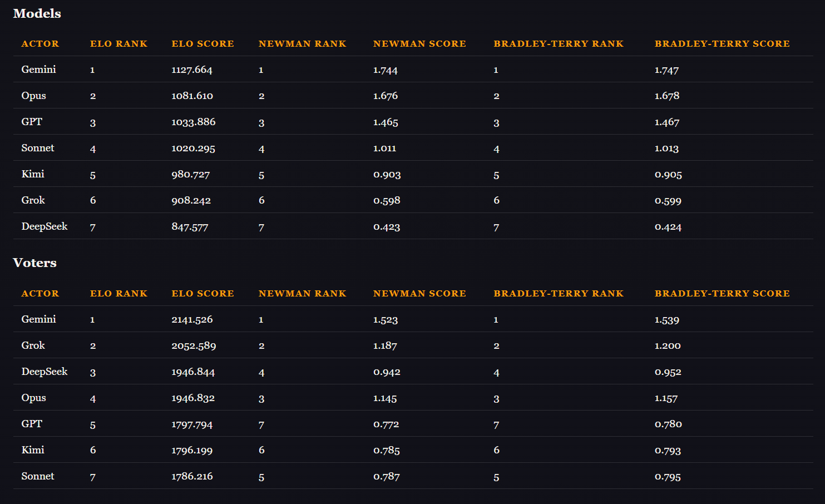Select the voter Newman score 1.187
The height and width of the screenshot is (504, 825).
click(385, 345)
